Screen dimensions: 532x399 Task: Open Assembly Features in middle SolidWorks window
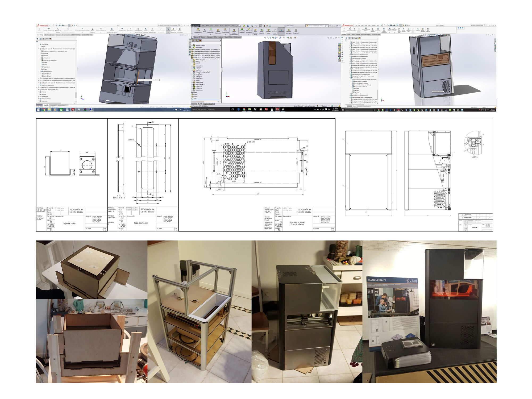pyautogui.click(x=242, y=31)
